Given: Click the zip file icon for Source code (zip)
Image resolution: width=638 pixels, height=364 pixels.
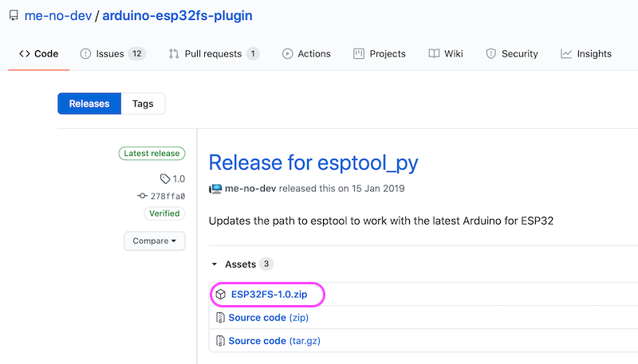Looking at the screenshot, I should coord(220,317).
